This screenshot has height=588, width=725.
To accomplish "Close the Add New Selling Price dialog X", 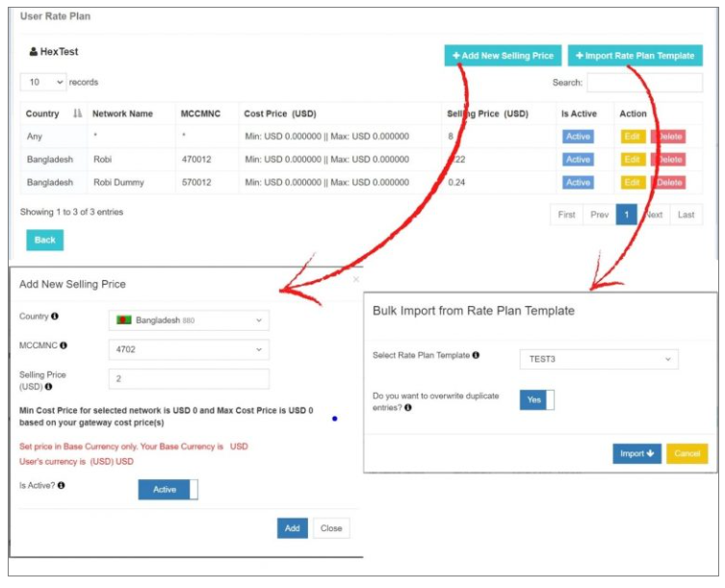I will (355, 279).
